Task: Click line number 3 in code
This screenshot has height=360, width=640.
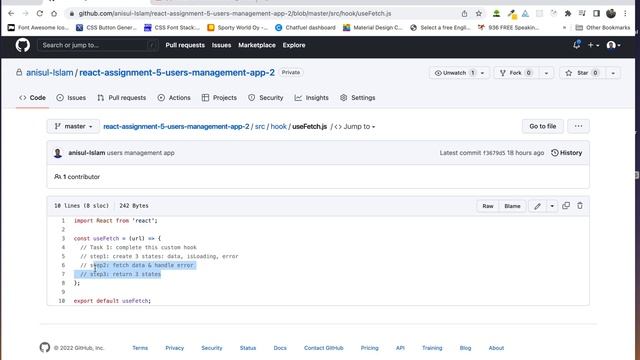Action: point(63,238)
